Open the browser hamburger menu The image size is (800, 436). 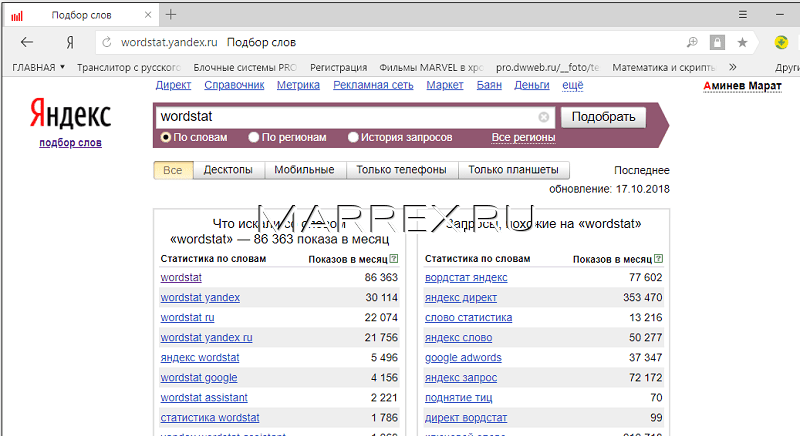tap(743, 15)
